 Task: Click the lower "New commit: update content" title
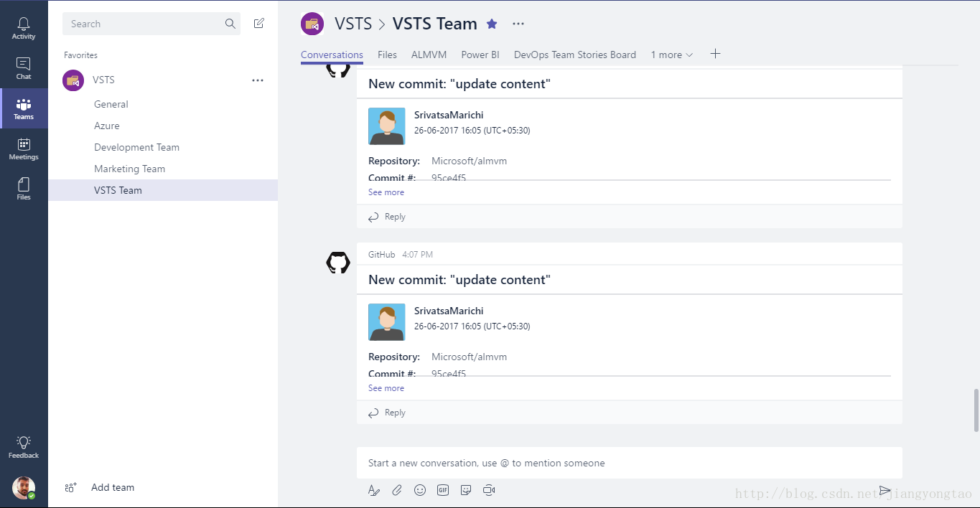click(459, 280)
